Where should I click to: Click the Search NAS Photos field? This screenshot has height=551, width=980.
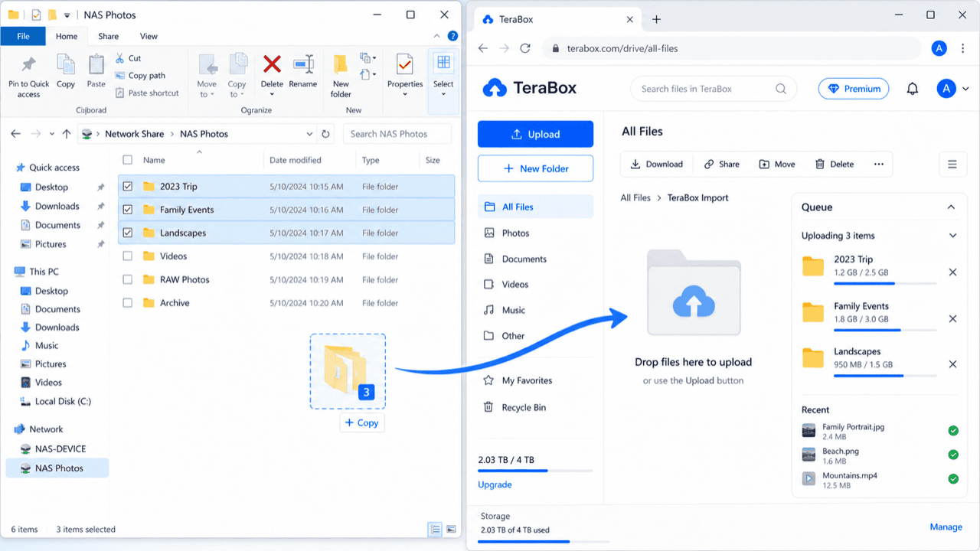click(x=397, y=134)
